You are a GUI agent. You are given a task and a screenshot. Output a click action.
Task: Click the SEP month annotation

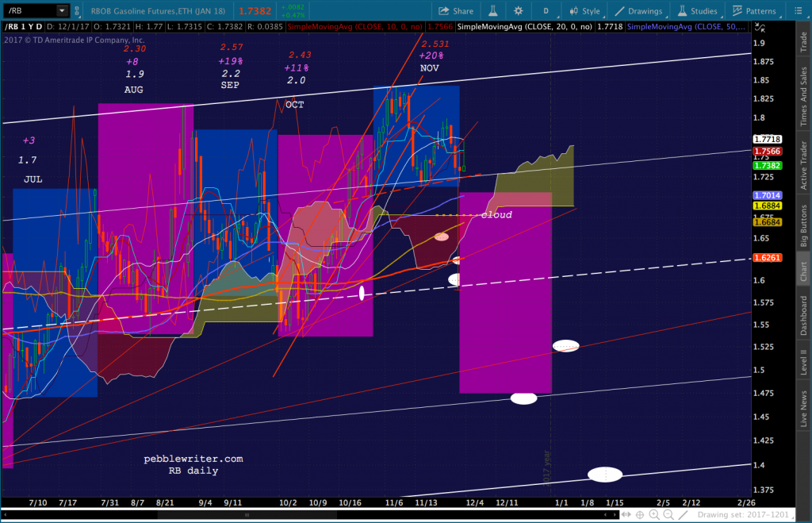coord(230,85)
